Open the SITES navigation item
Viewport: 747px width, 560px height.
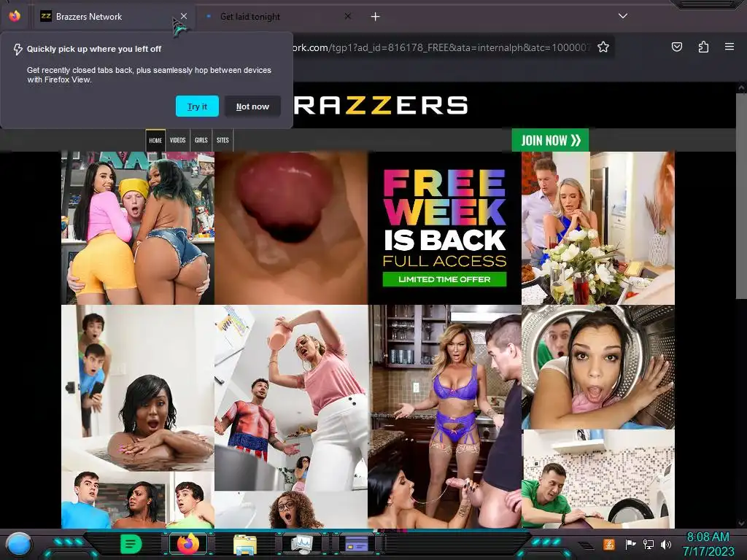pyautogui.click(x=222, y=141)
